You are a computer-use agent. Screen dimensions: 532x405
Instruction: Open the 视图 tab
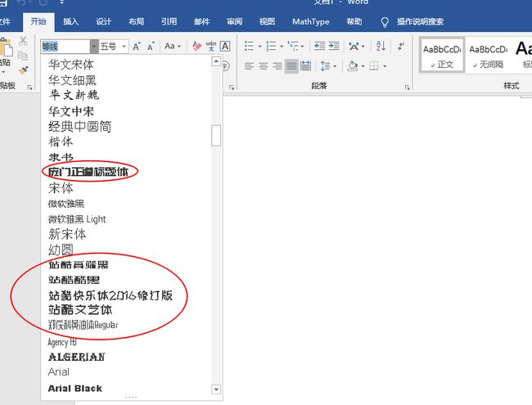(267, 22)
